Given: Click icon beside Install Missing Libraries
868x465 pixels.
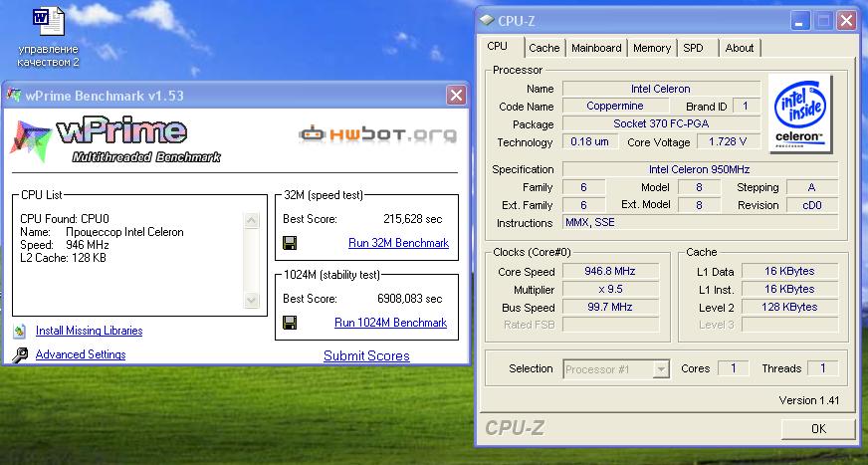Looking at the screenshot, I should 20,331.
